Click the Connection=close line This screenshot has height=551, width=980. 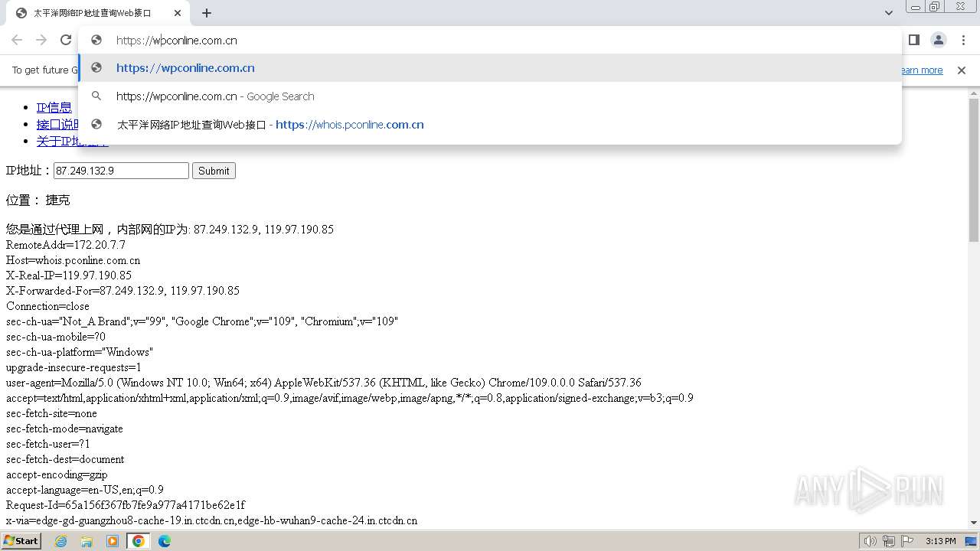tap(47, 306)
